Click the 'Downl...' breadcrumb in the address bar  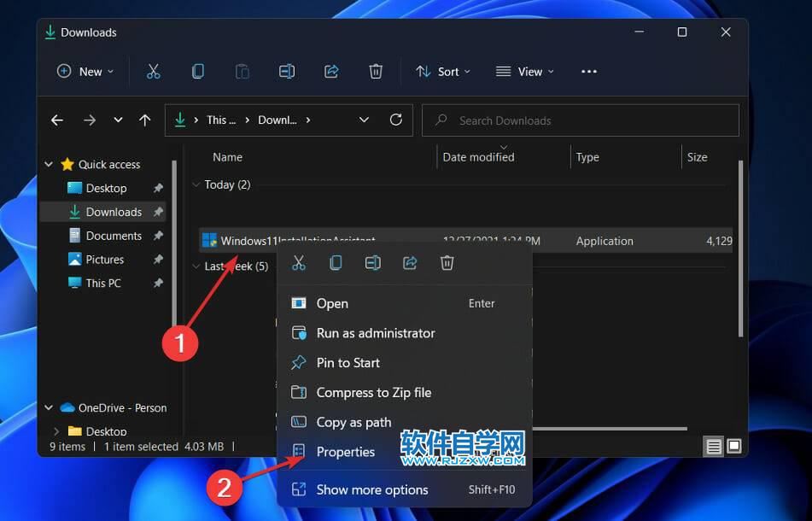pyautogui.click(x=277, y=120)
